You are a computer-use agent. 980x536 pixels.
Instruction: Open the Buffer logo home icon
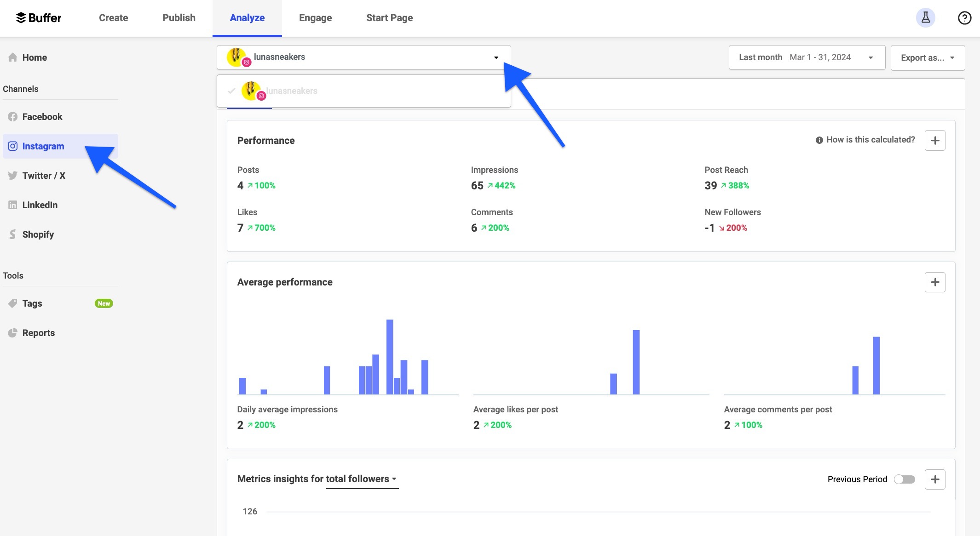click(x=39, y=17)
